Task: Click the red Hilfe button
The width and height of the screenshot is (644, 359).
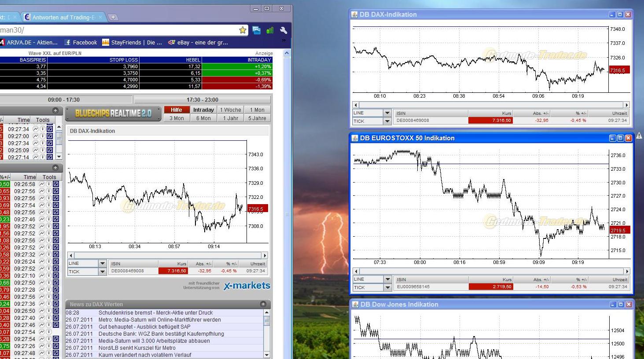Action: (x=177, y=110)
